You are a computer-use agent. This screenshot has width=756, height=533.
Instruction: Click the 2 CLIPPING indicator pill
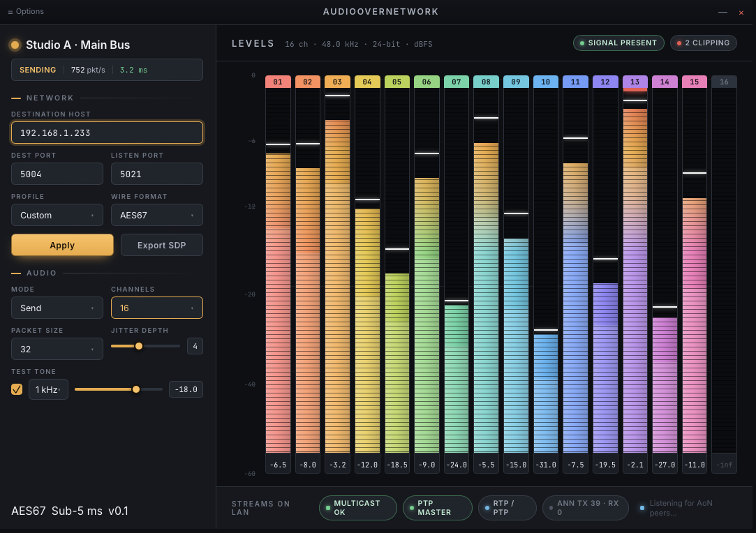pyautogui.click(x=703, y=43)
